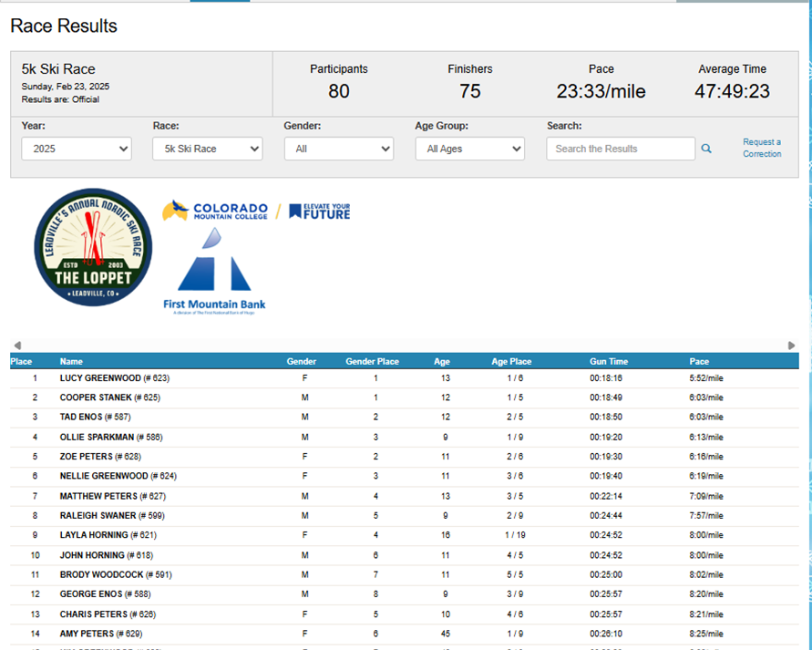Viewport: 812px width, 650px height.
Task: Click the Elevate Your Future logo
Action: [x=319, y=211]
